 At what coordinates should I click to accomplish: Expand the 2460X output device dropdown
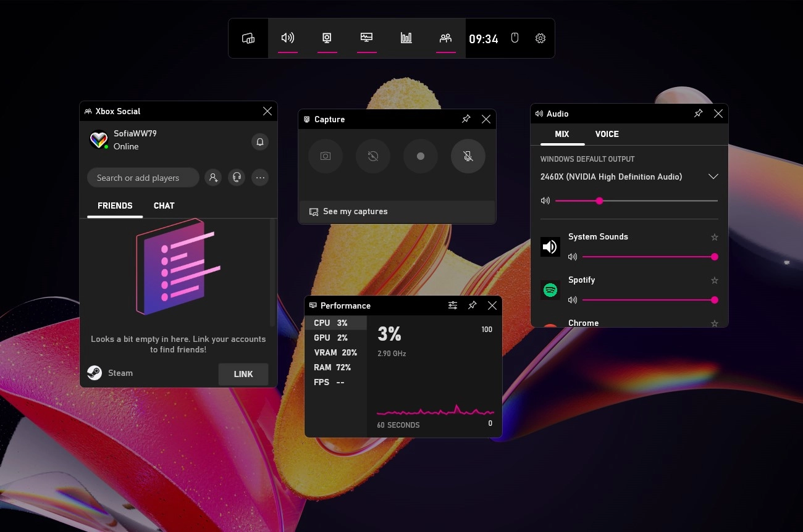coord(713,177)
